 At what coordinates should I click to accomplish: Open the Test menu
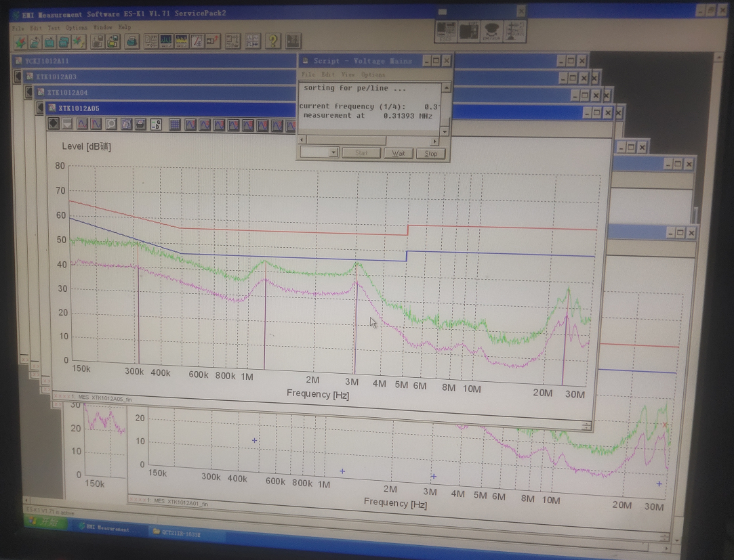(x=54, y=28)
